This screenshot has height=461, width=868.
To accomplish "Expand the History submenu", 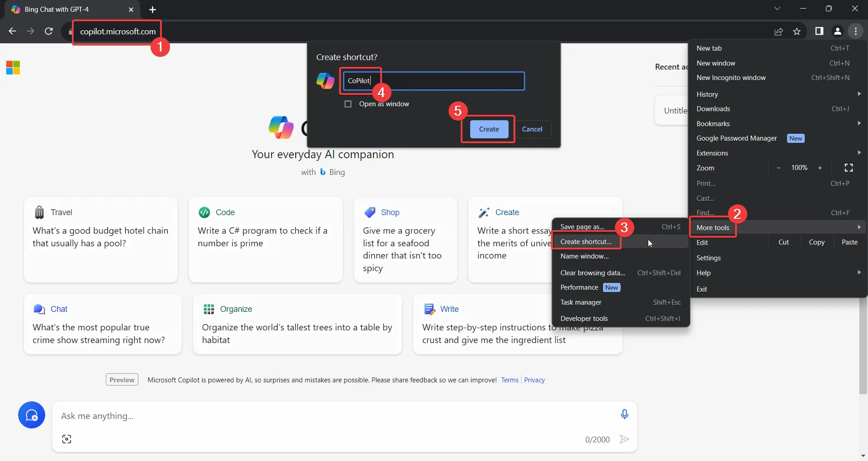I will (778, 94).
